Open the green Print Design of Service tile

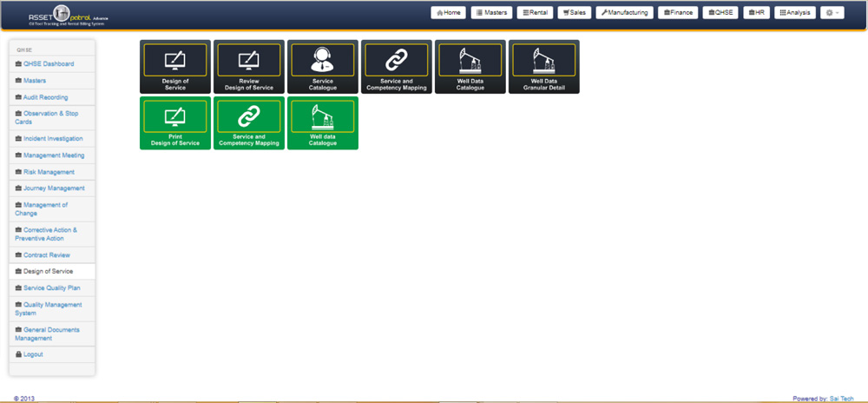pos(174,122)
